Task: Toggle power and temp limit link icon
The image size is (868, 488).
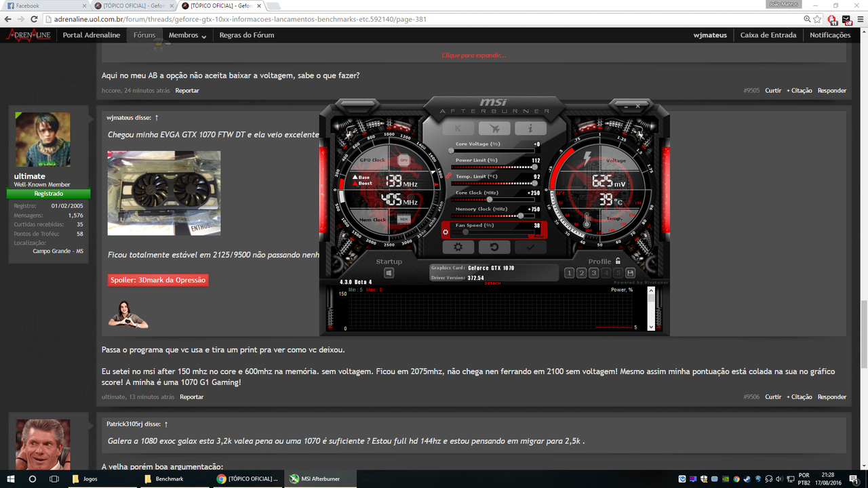Action: click(448, 175)
